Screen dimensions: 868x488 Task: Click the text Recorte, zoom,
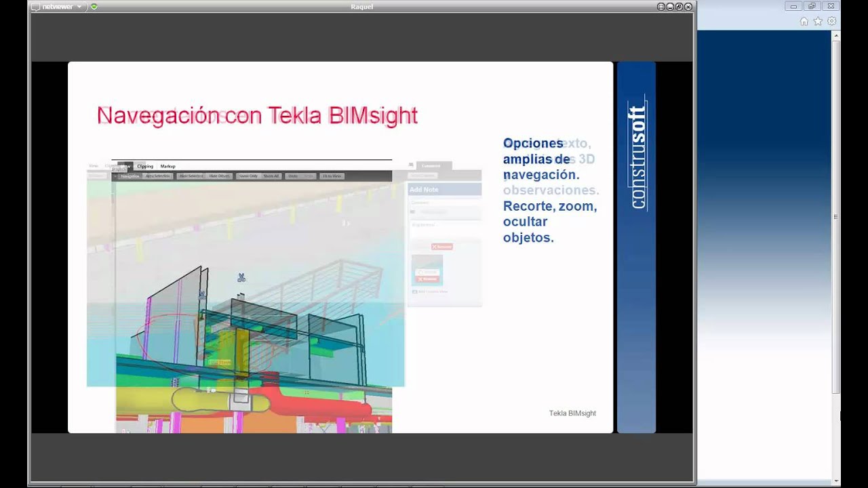click(550, 206)
